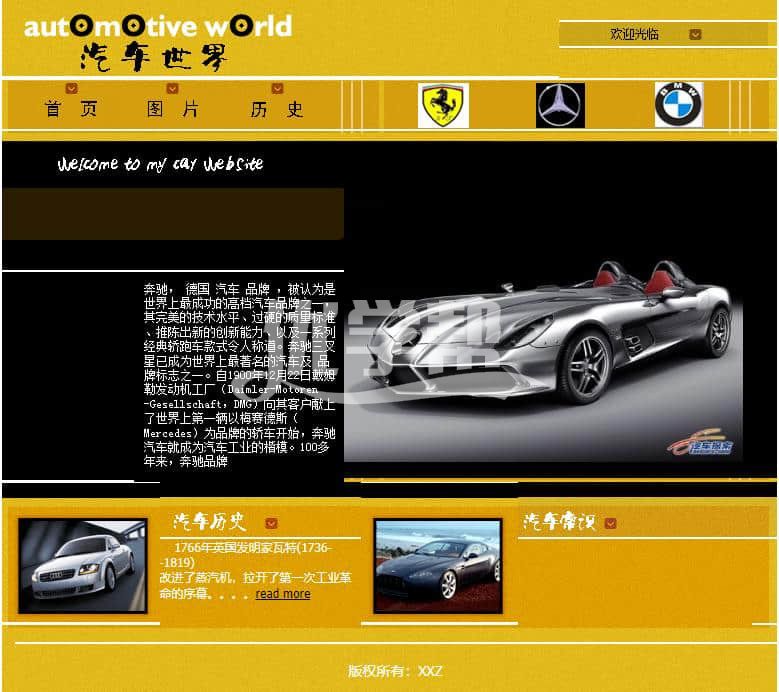779x692 pixels.
Task: Select the 历史 history menu item
Action: (x=277, y=110)
